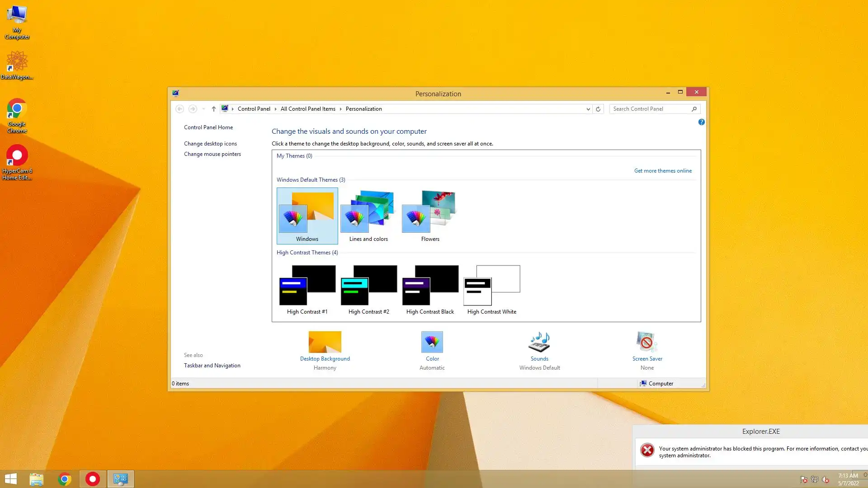Viewport: 868px width, 488px height.
Task: Click Get more themes online link
Action: click(x=662, y=171)
